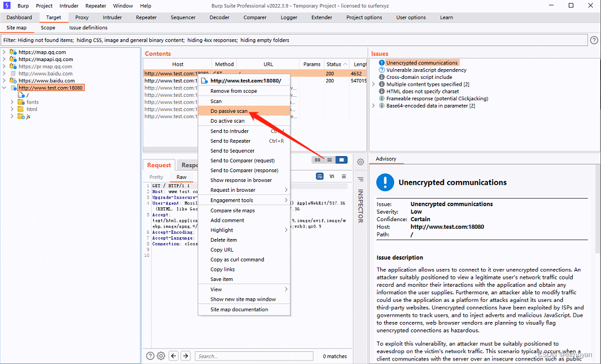This screenshot has height=364, width=601.
Task: Go to next search match with arrow icon
Action: click(x=185, y=355)
